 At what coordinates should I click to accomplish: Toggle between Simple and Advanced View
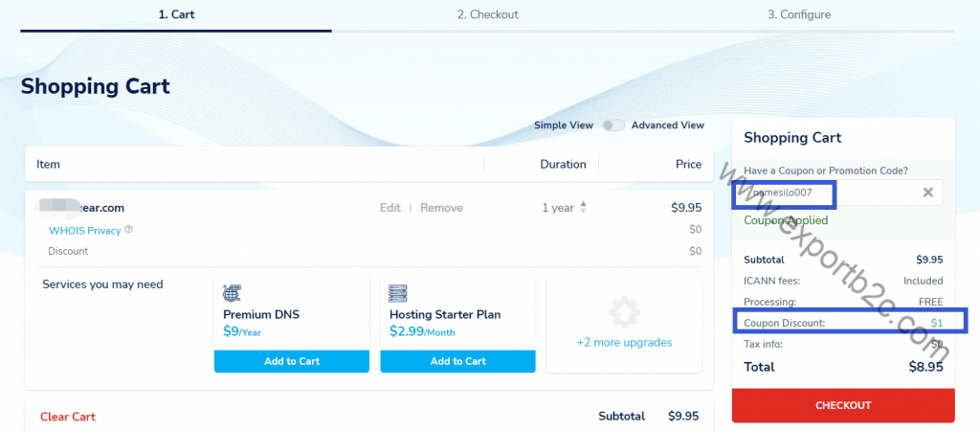tap(612, 125)
